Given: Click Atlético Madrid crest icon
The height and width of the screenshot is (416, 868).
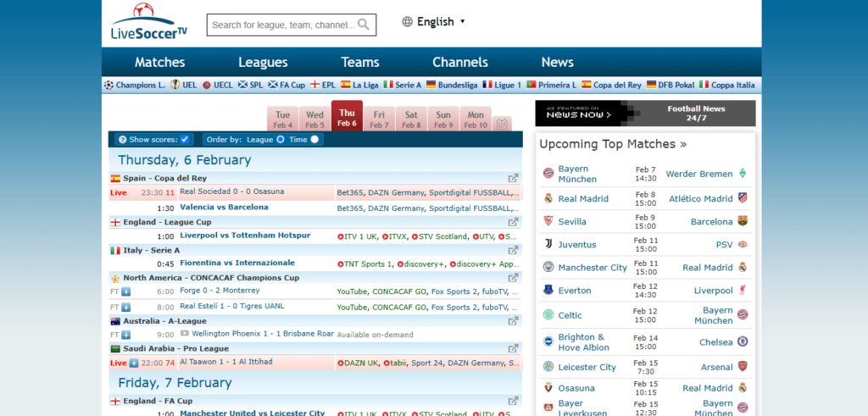Looking at the screenshot, I should (743, 198).
